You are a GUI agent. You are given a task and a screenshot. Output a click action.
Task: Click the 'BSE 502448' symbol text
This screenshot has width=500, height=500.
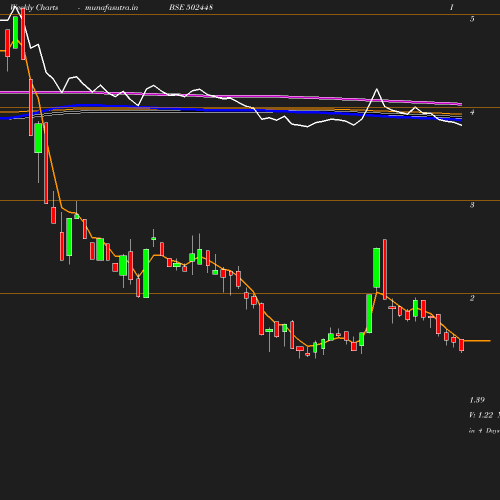coord(191,7)
